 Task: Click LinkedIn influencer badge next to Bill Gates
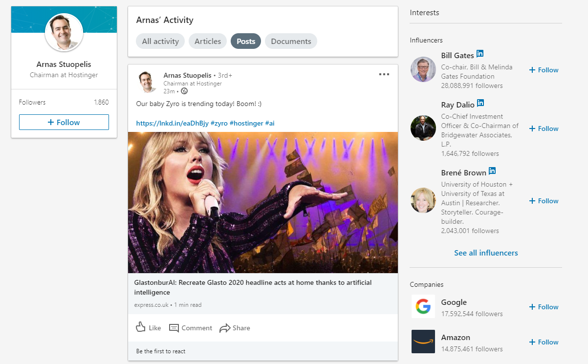(480, 54)
